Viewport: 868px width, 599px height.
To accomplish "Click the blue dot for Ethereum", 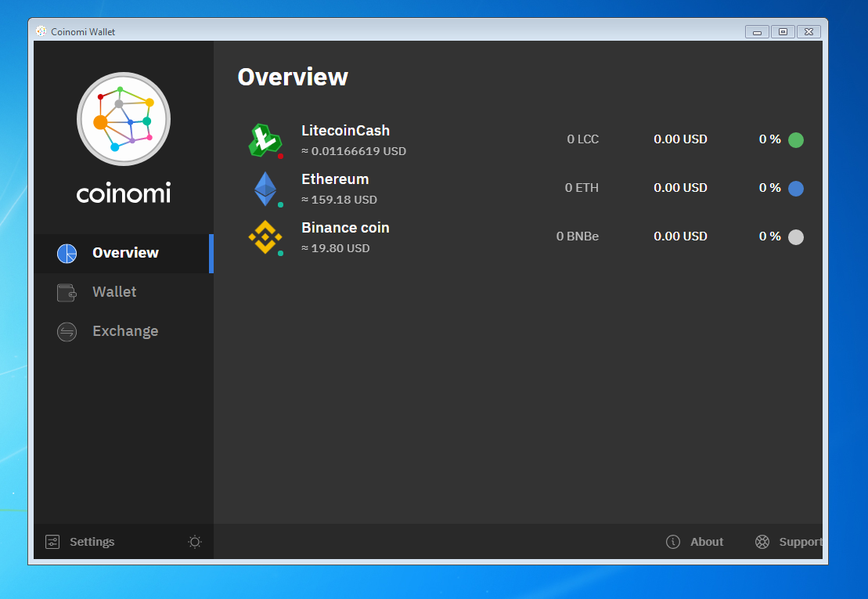I will pos(795,189).
